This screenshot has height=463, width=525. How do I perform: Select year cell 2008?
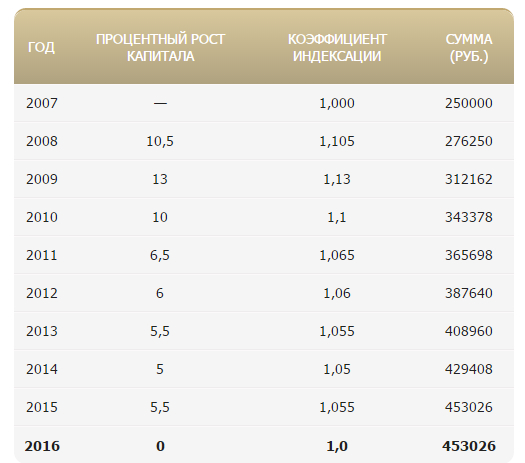pyautogui.click(x=42, y=141)
